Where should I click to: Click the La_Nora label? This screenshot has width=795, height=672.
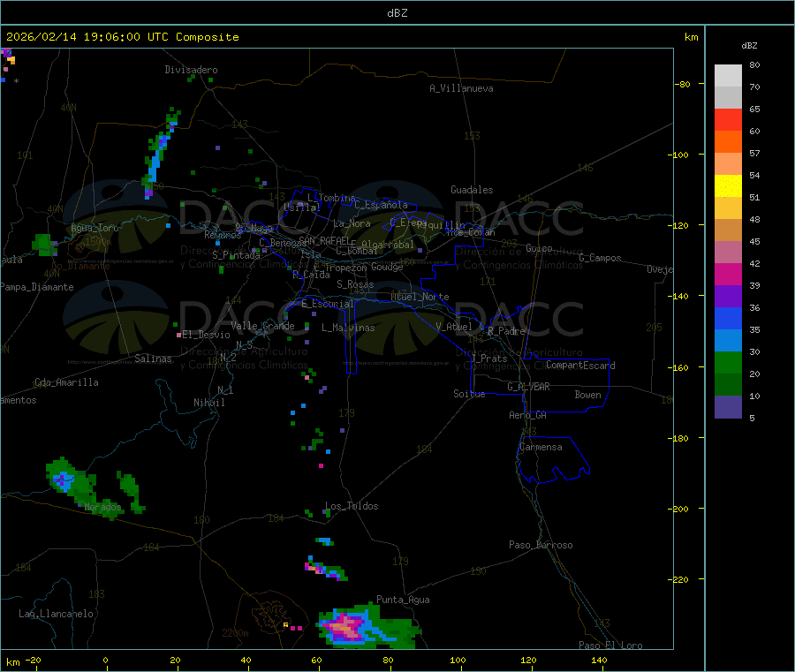[x=352, y=223]
